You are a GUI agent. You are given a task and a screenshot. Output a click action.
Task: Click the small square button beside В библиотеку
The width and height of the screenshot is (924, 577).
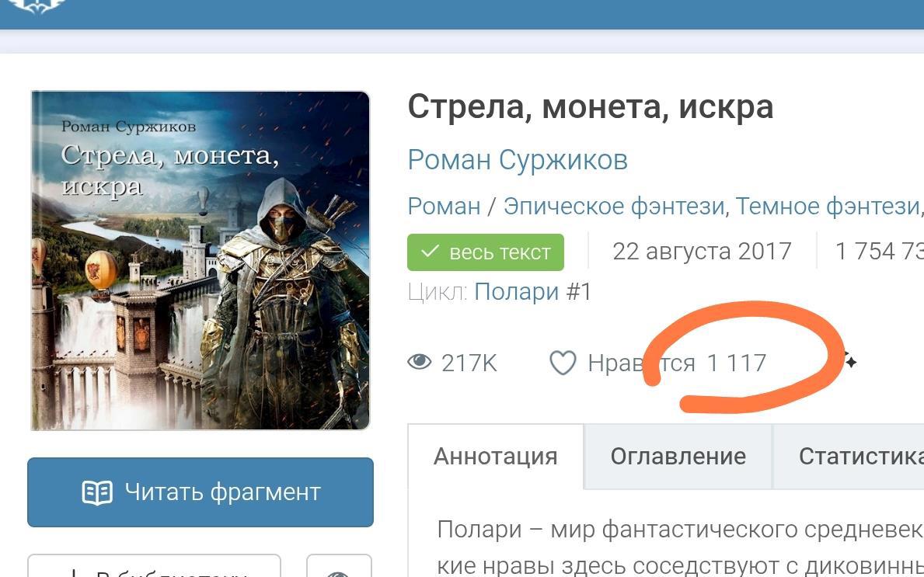[339, 566]
